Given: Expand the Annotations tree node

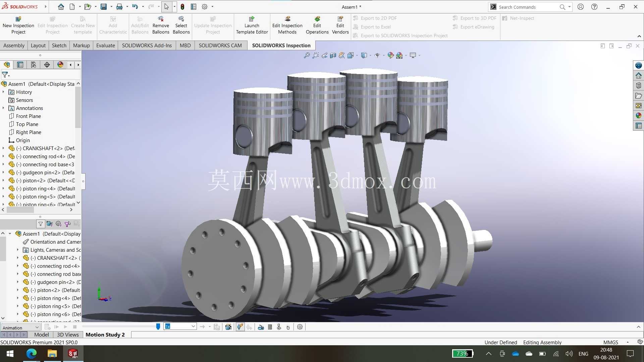Looking at the screenshot, I should [x=3, y=108].
